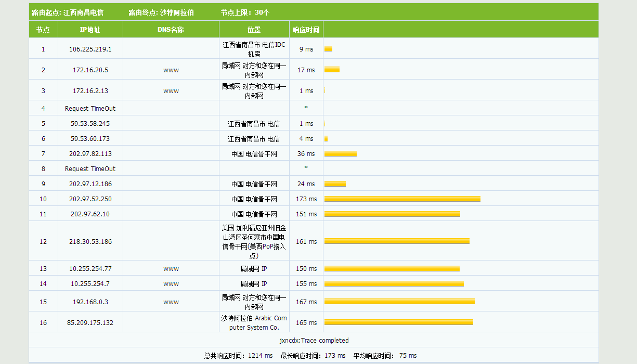This screenshot has height=364, width=637.
Task: Click the 节点 column header
Action: click(x=43, y=30)
